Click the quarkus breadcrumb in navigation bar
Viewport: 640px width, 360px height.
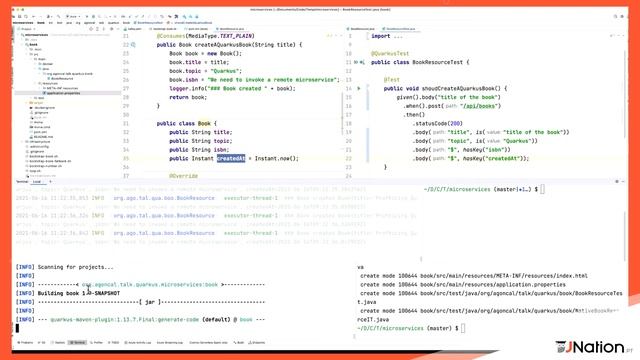113,23
